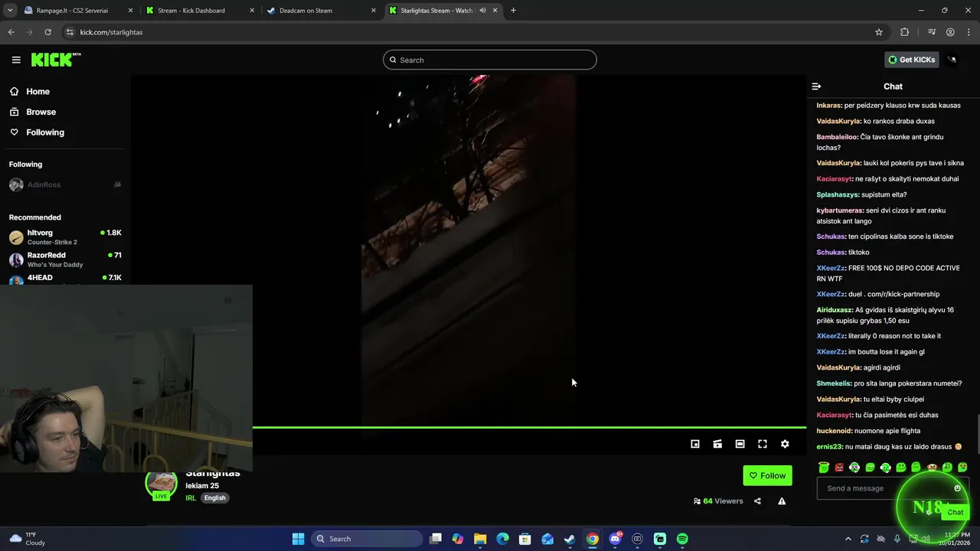Screen dimensions: 980x551
Task: Bookmark this page with the star
Action: (879, 32)
